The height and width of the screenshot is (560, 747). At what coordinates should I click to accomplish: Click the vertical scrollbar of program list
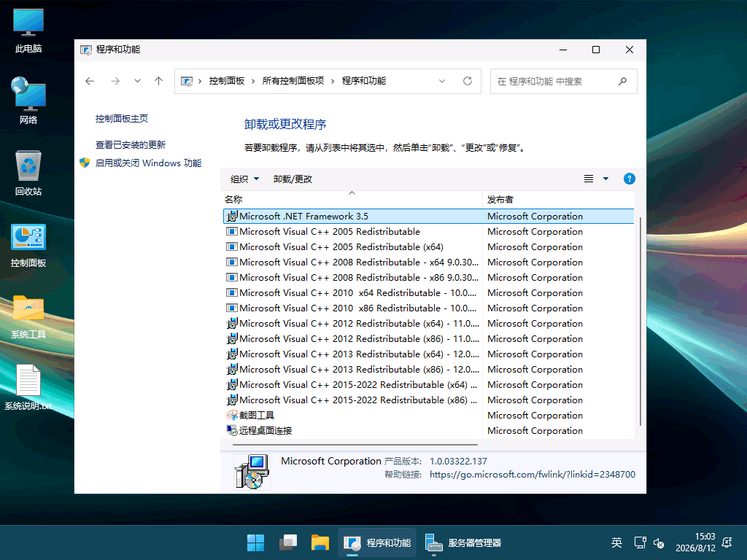640,322
